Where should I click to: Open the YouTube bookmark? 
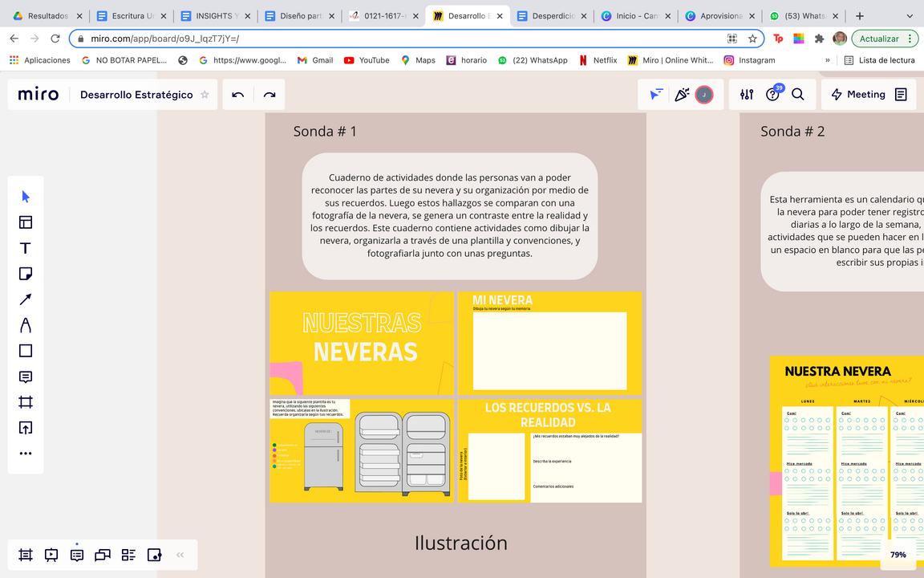(x=367, y=60)
